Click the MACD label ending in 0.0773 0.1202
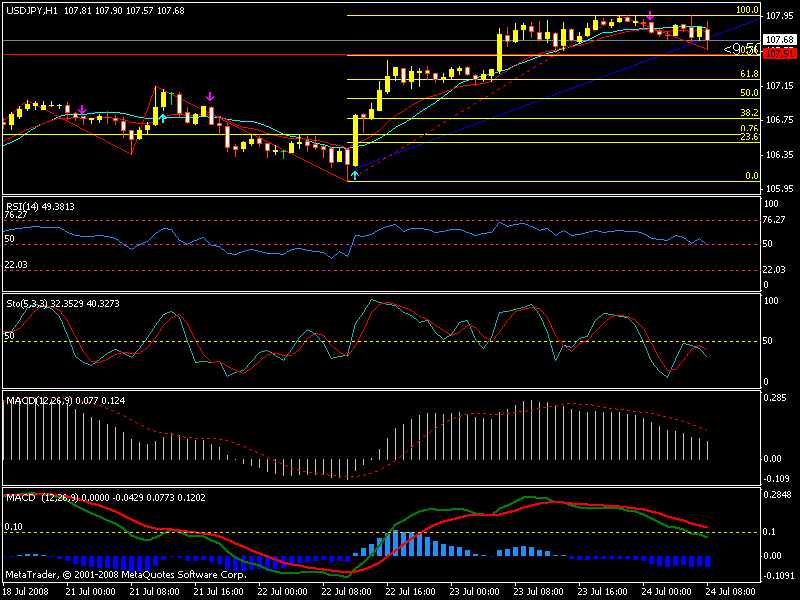This screenshot has height=600, width=800. coord(106,497)
